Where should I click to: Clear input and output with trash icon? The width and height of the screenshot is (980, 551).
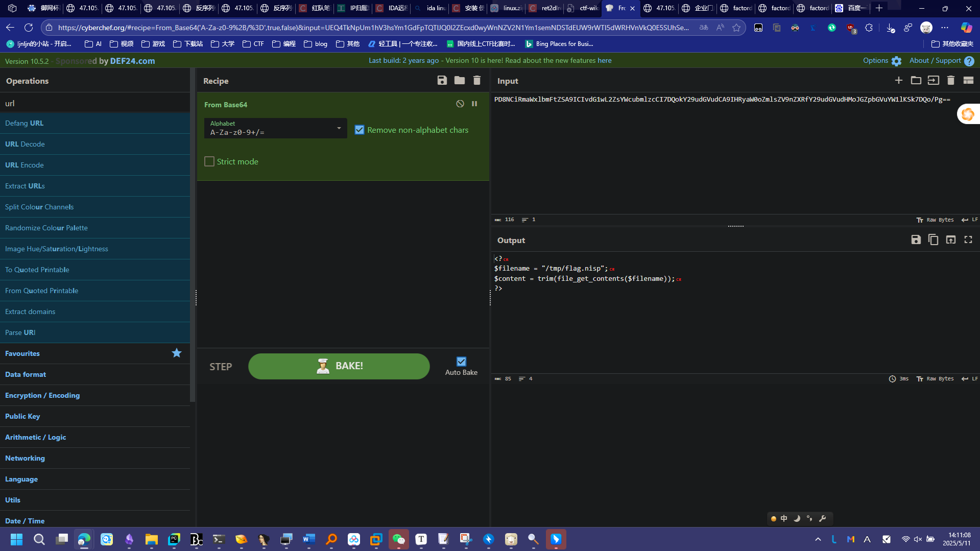(951, 80)
